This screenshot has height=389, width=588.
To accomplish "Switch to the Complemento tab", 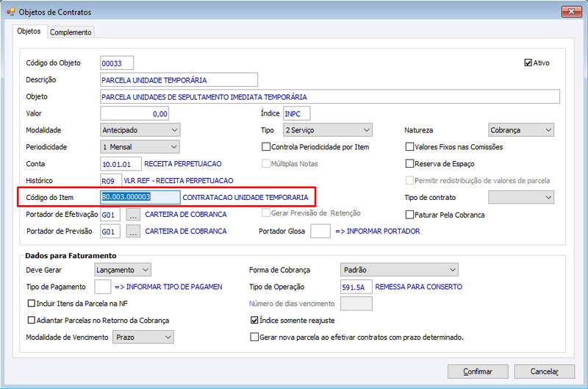I will (71, 32).
